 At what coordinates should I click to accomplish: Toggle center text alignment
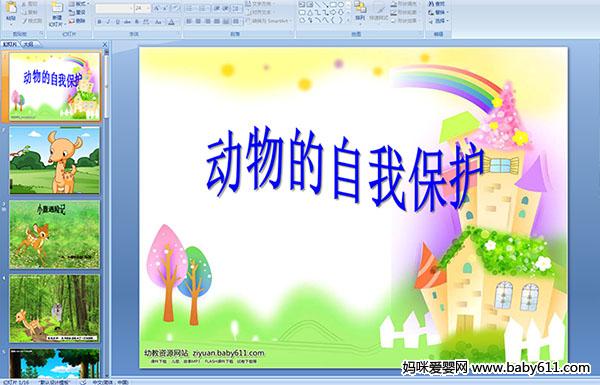(198, 21)
